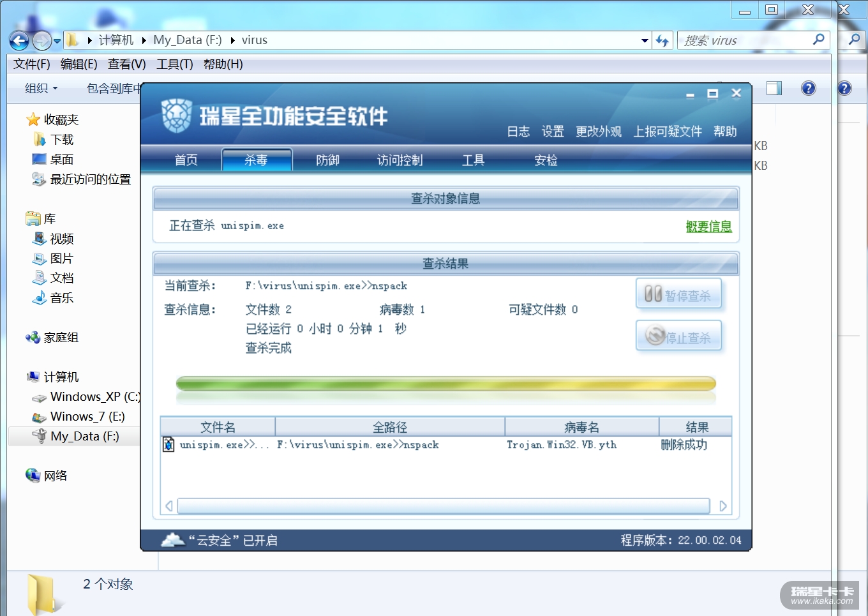Click the 桌面 desktop icon in the sidebar
The image size is (868, 616).
coord(39,159)
